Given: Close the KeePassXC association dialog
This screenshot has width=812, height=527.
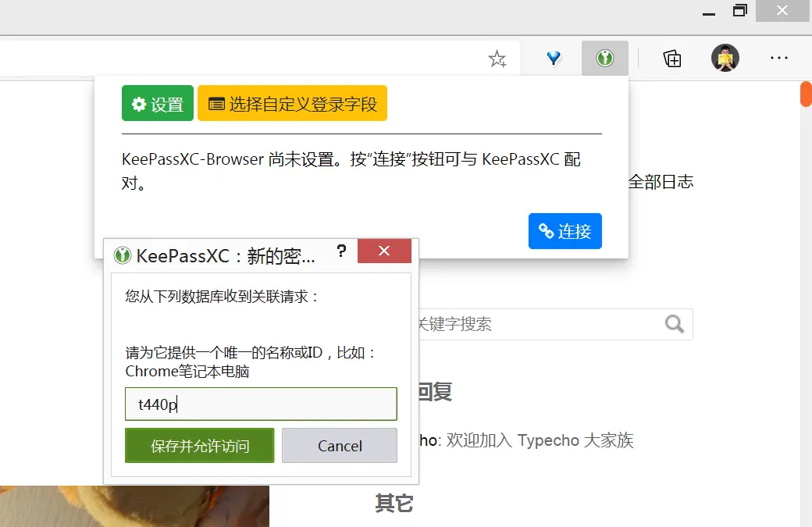Looking at the screenshot, I should (383, 251).
